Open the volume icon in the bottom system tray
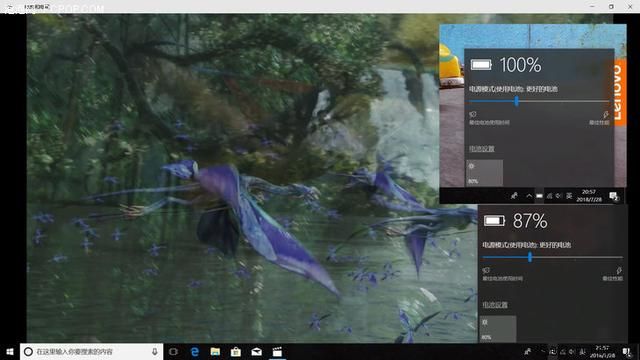640x360 pixels. coord(572,351)
